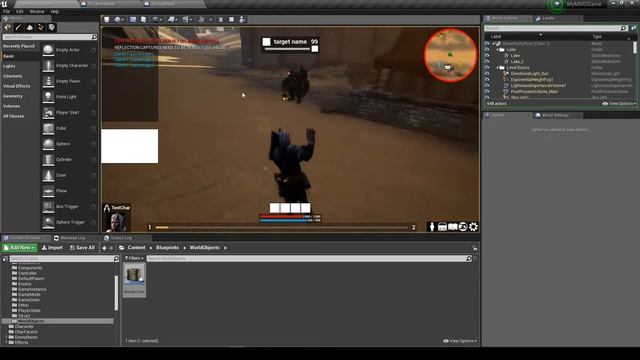Click the Point Light icon

(x=48, y=97)
